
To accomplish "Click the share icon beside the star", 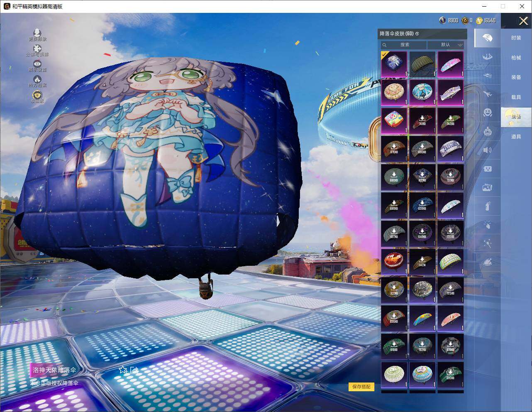I will click(134, 369).
